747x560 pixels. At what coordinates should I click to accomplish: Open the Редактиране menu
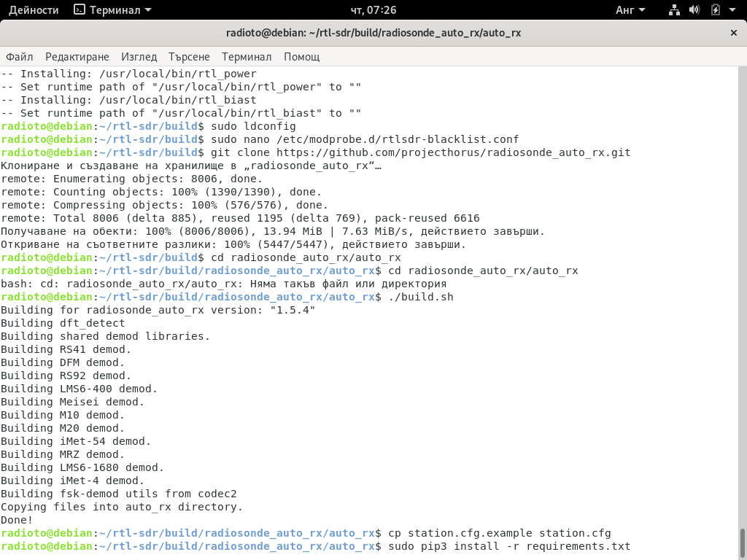point(77,57)
